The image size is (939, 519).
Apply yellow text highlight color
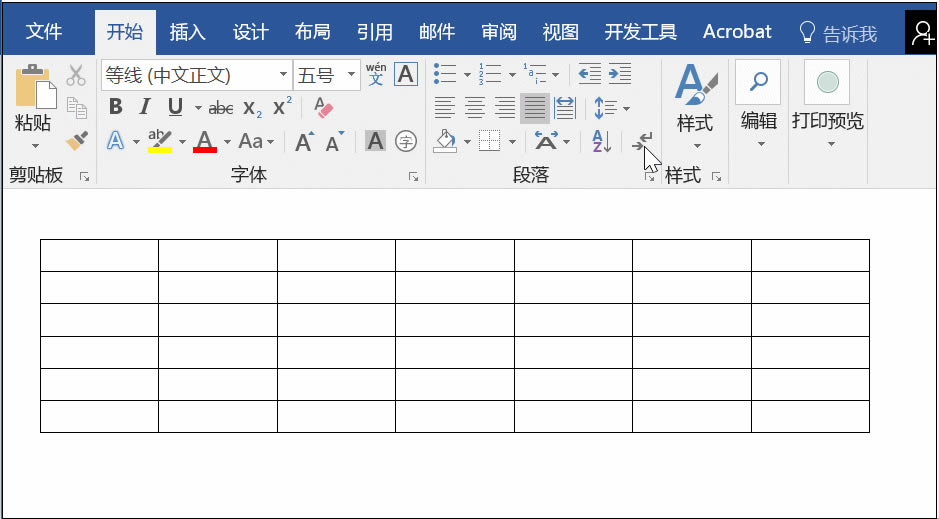[x=159, y=142]
